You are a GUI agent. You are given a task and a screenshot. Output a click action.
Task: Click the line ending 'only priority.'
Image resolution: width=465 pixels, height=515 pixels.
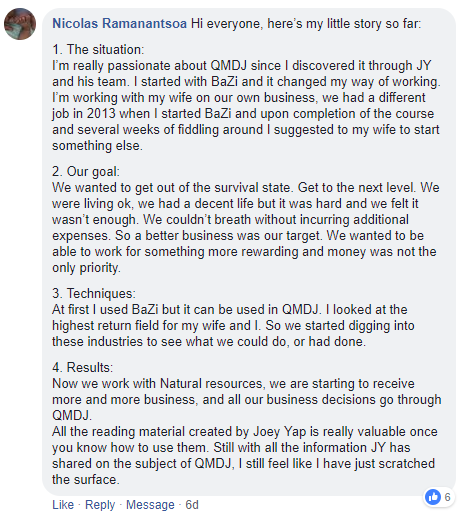[86, 268]
